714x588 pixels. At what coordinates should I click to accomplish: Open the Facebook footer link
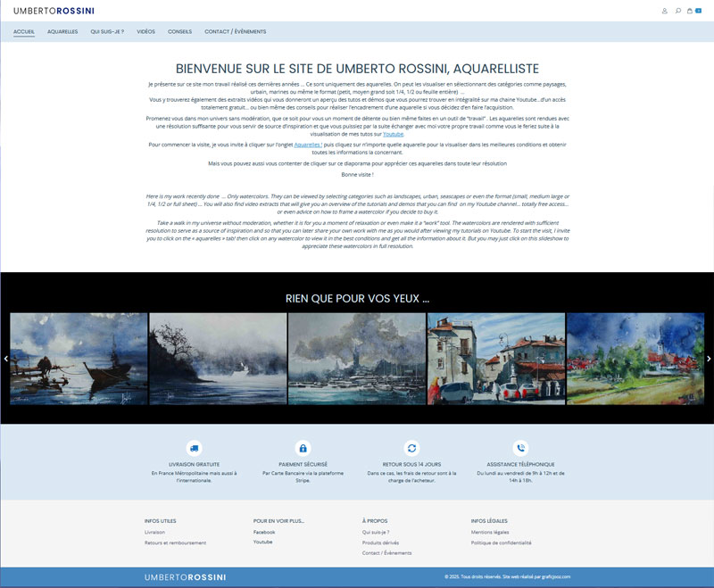264,532
